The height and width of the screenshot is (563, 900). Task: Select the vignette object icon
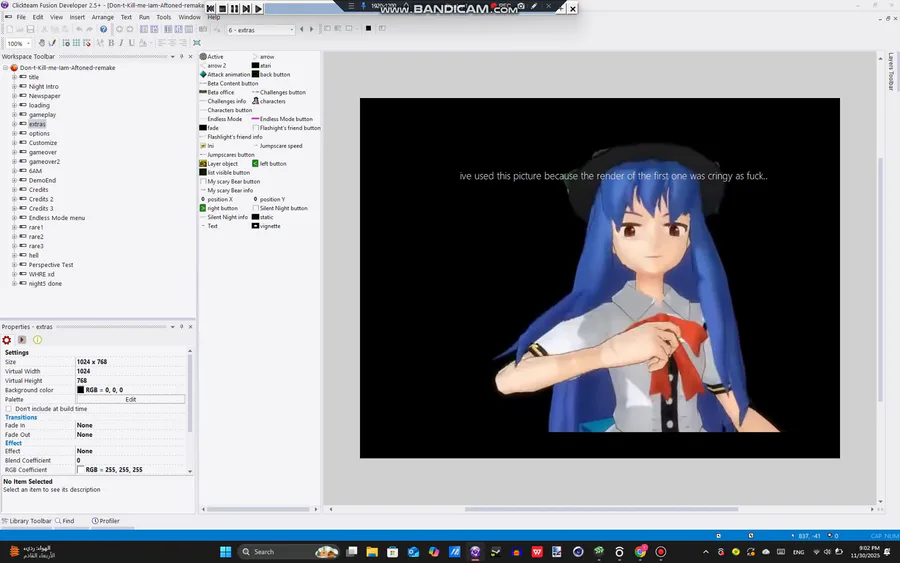[x=255, y=226]
